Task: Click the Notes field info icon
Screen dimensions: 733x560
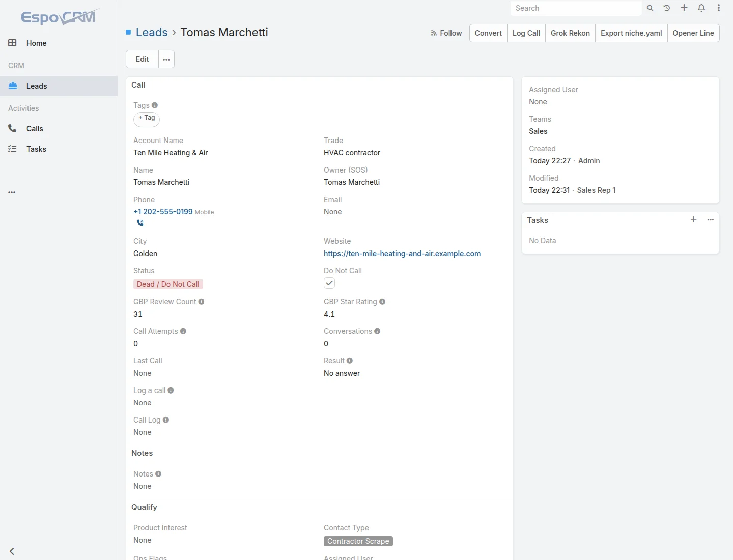Action: 158,474
